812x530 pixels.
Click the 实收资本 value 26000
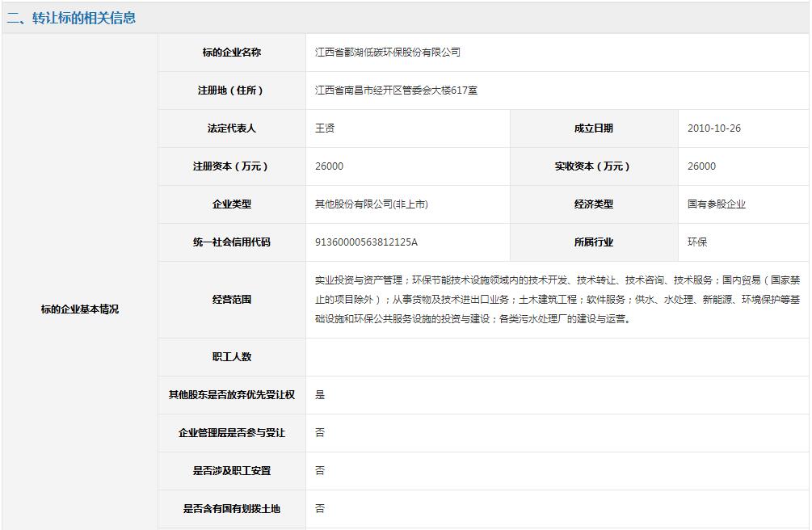coord(701,166)
